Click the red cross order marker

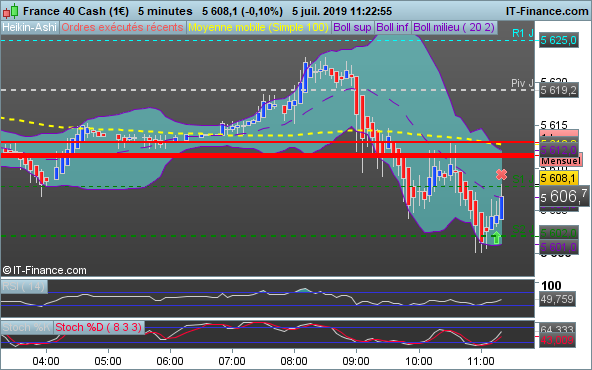click(x=501, y=174)
